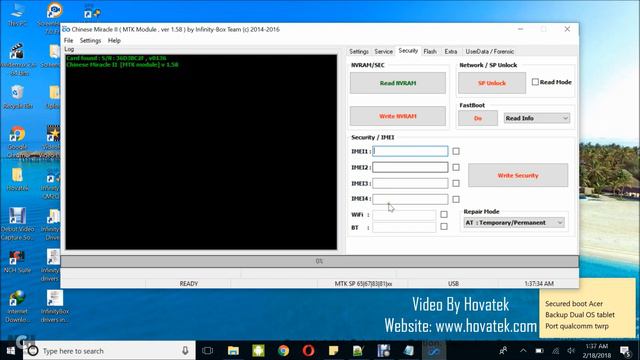Click FastBoot Do button
The height and width of the screenshot is (360, 640).
pyautogui.click(x=478, y=118)
